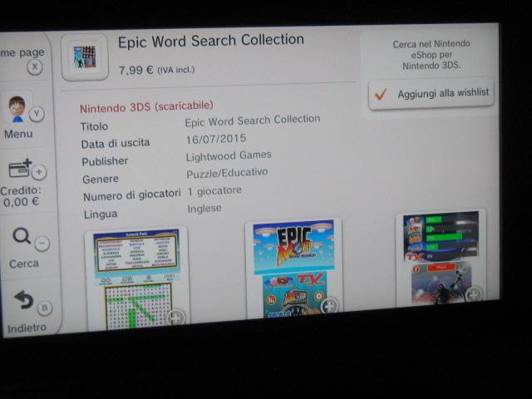Enlarge the word search screenshot via plus icon

[x=176, y=317]
